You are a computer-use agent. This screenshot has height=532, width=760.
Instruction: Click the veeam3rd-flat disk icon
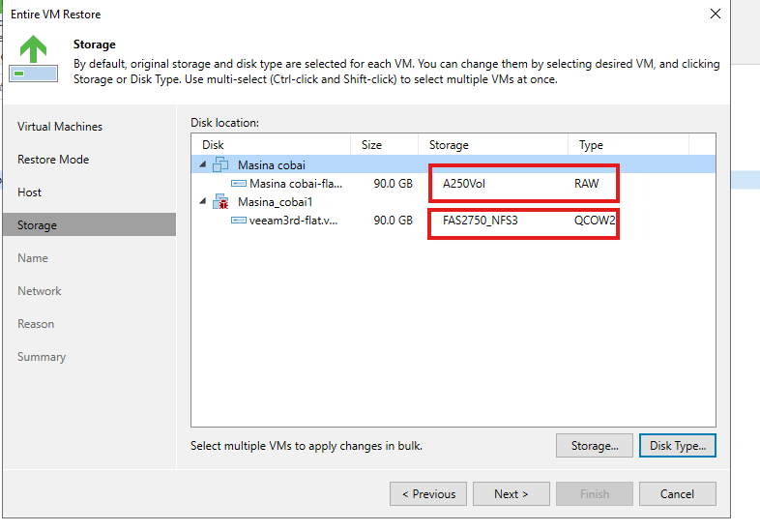pyautogui.click(x=239, y=221)
